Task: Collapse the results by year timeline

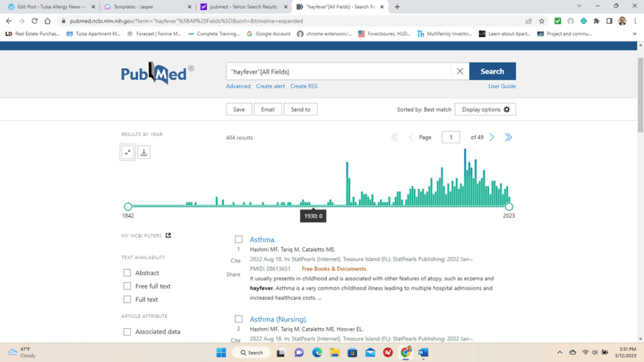Action: pos(127,152)
